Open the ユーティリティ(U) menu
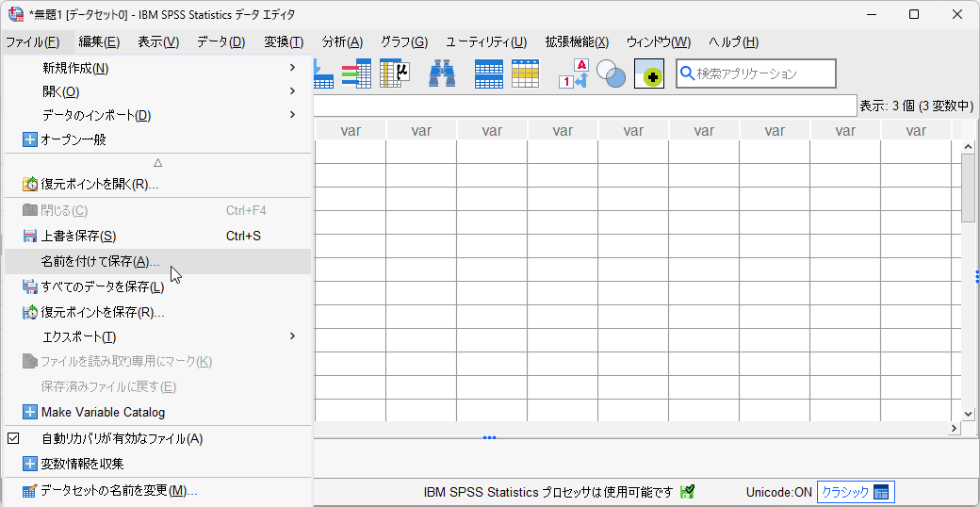The image size is (980, 507). click(486, 42)
